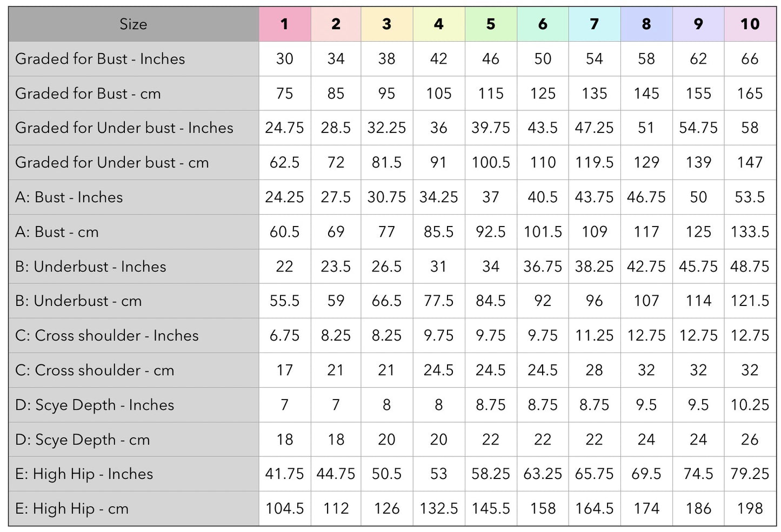Select the cell with value 198
The width and height of the screenshot is (781, 532).
(750, 509)
